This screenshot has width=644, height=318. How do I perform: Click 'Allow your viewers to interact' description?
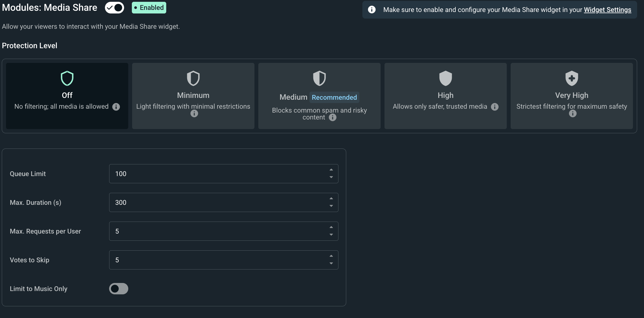[91, 26]
